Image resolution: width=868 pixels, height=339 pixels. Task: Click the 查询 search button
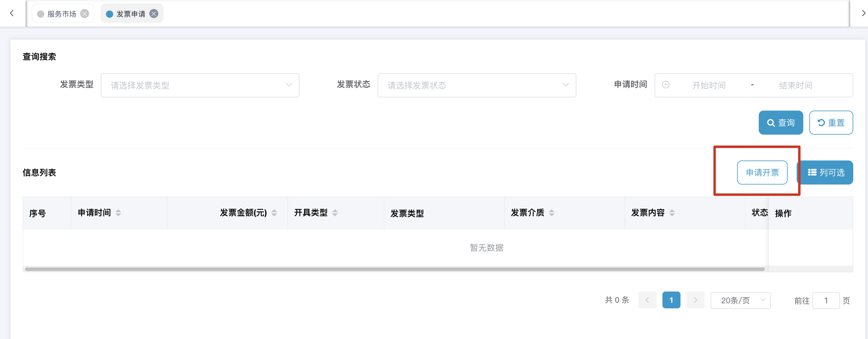781,123
